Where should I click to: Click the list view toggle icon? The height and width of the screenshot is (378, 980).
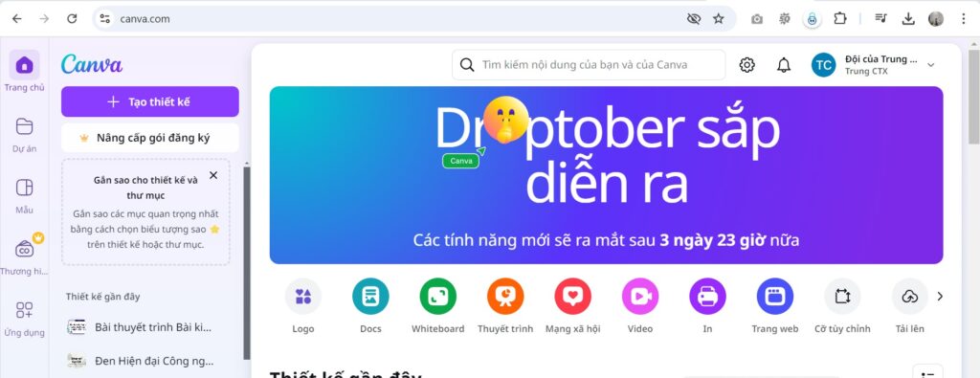pos(927,373)
